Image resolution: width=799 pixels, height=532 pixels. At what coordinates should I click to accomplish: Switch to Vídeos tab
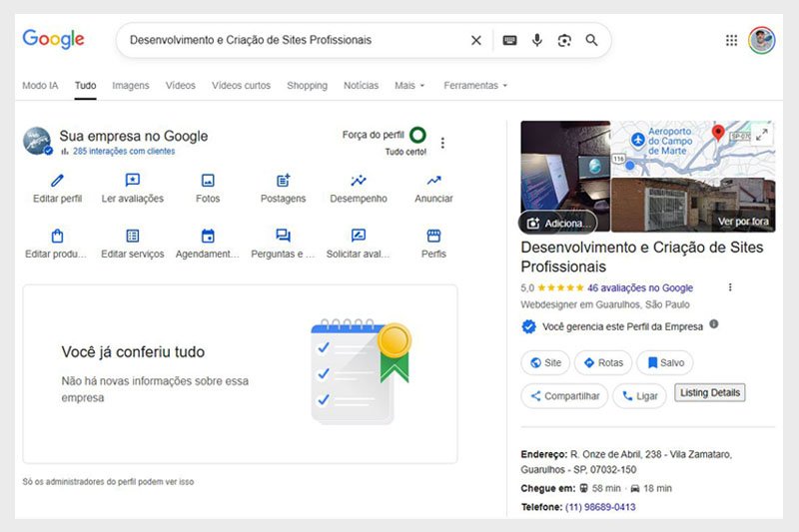tap(181, 86)
